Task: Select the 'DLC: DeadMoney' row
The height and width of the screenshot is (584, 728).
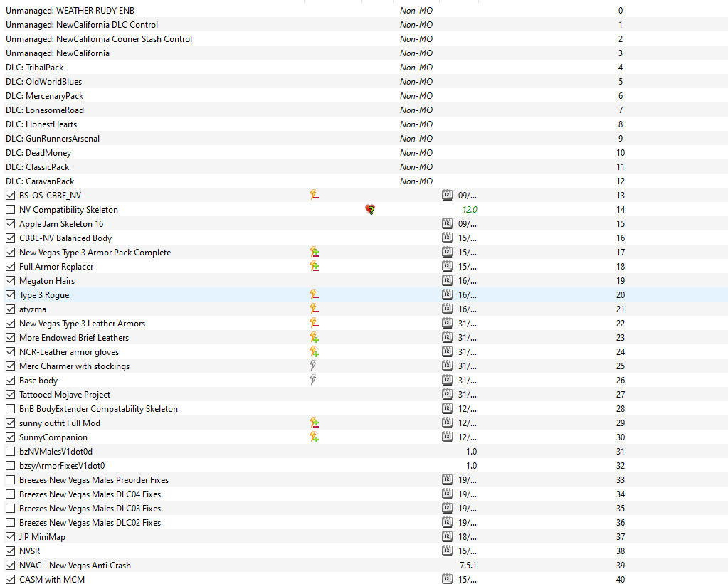Action: 364,153
